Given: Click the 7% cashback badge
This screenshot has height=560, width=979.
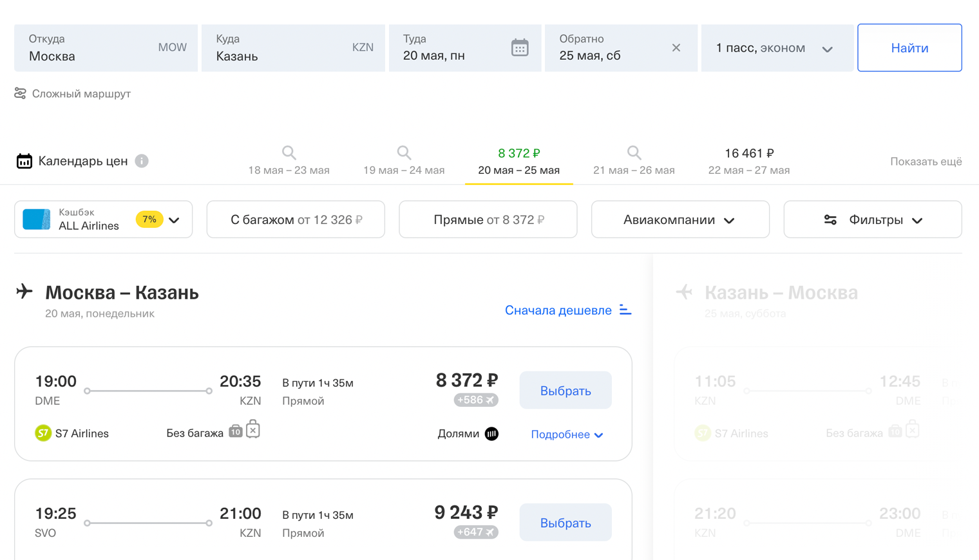Looking at the screenshot, I should 149,219.
